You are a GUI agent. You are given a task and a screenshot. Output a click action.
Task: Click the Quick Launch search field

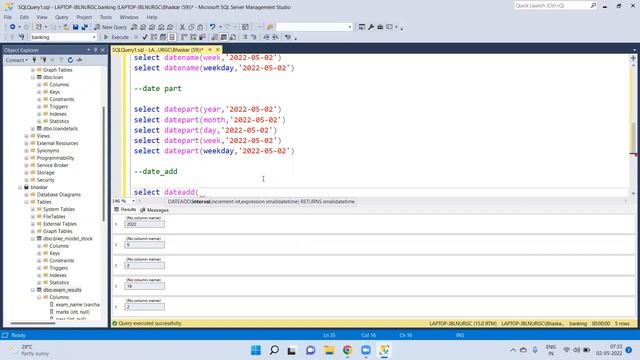click(551, 6)
